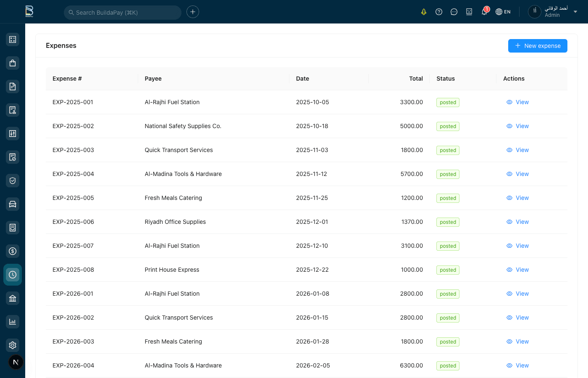Open the compliance shield icon in sidebar
Screen dimensions: 588x378
pos(12,180)
